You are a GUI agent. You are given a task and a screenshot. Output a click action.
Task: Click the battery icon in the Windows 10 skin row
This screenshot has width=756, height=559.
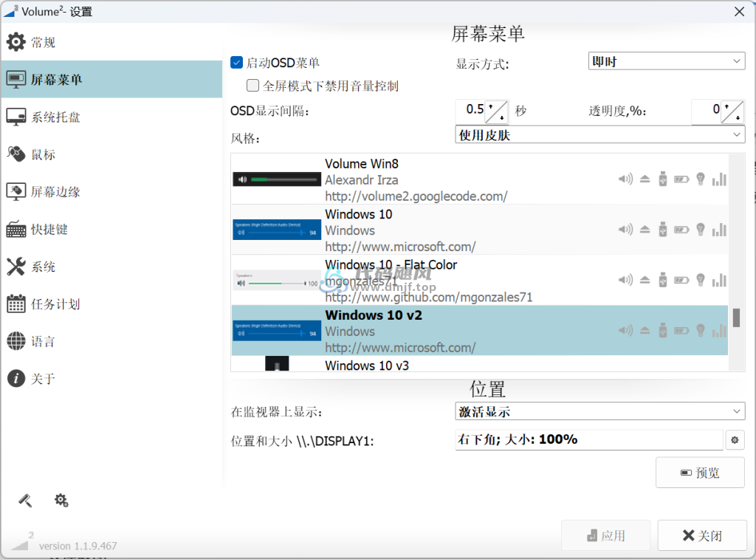[x=681, y=230]
